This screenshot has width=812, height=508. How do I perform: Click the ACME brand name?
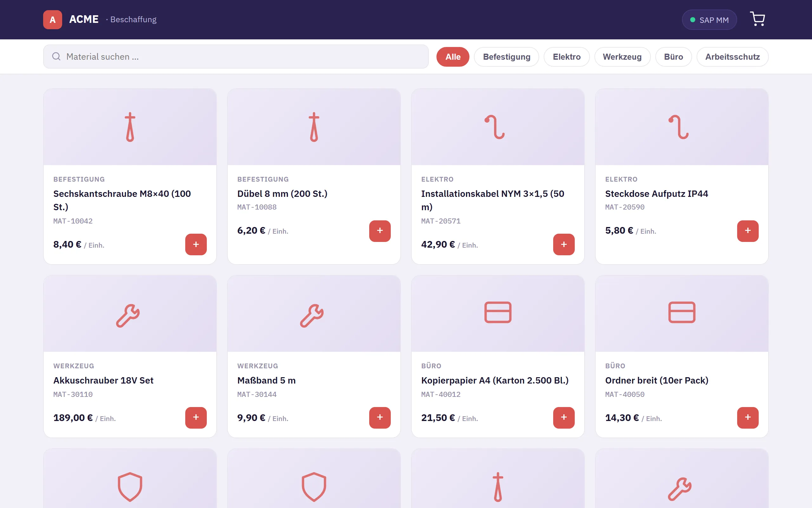click(84, 19)
